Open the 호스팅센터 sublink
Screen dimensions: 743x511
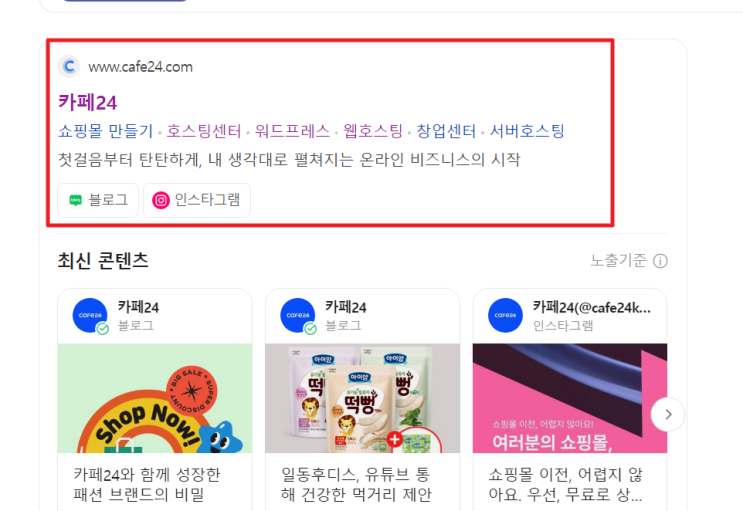pos(204,131)
